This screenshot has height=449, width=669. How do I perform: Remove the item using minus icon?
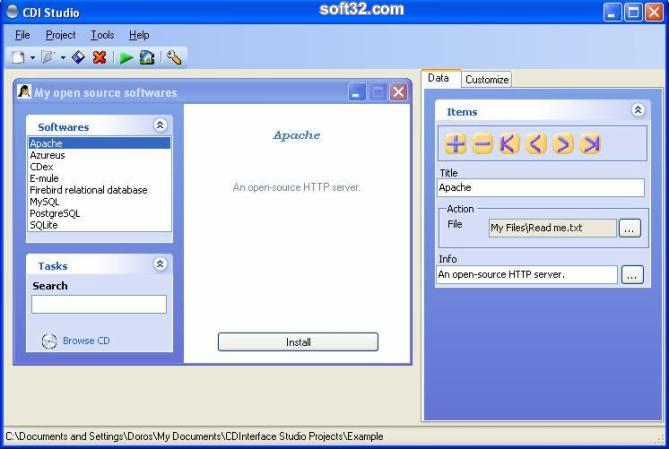point(483,144)
